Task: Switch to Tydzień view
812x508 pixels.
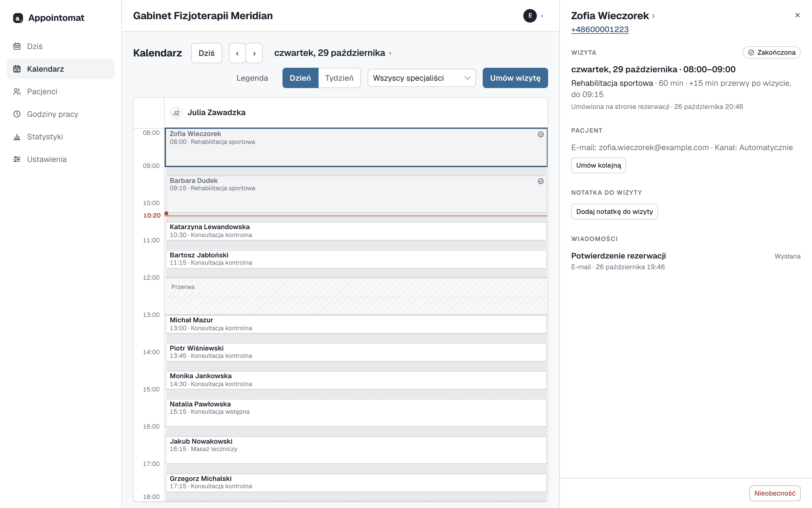Action: [339, 78]
